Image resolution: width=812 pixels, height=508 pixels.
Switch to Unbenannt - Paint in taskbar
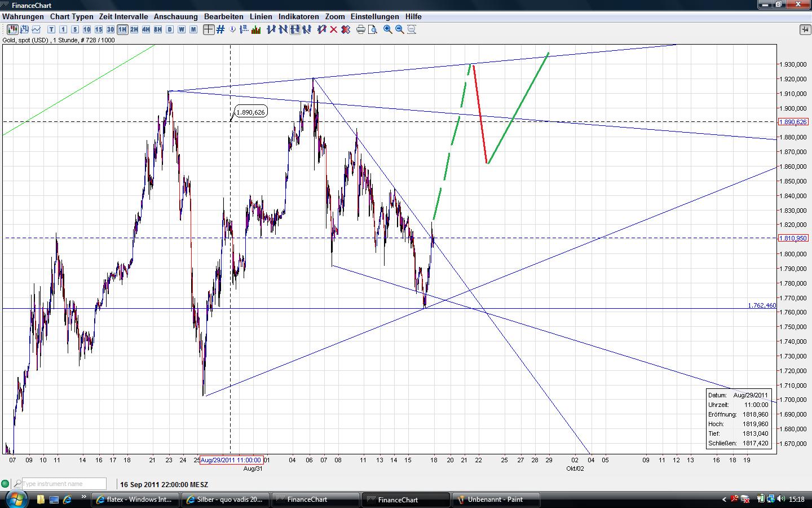pos(495,500)
